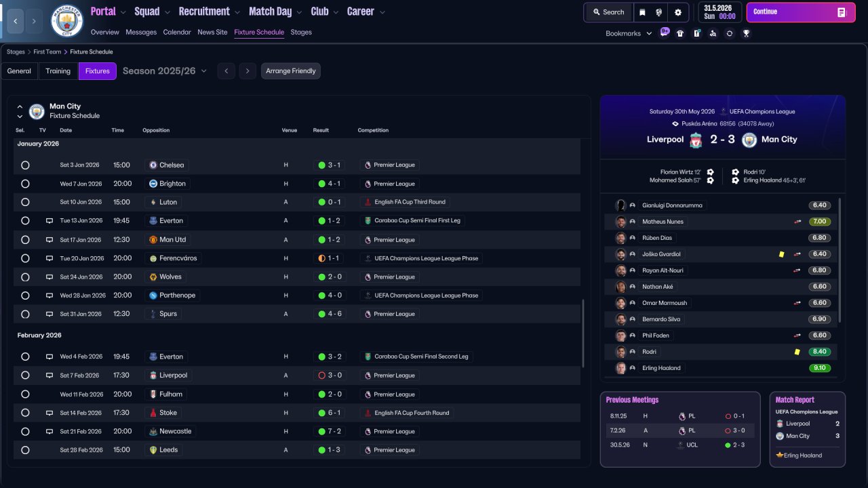Screen dimensions: 868x488
Task: Click the shirt icon in bookmarks bar
Action: point(680,33)
